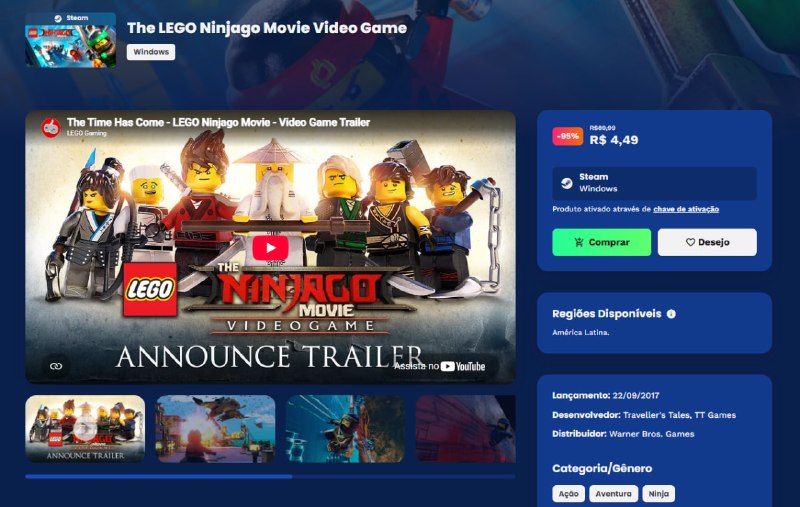Click the LEGO Gaming channel avatar icon
The width and height of the screenshot is (800, 507).
pos(51,126)
